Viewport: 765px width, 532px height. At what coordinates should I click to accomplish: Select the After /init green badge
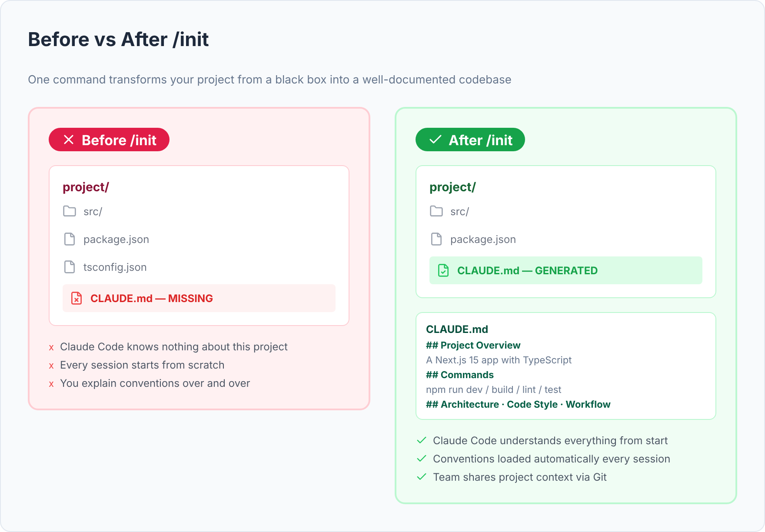pyautogui.click(x=470, y=140)
